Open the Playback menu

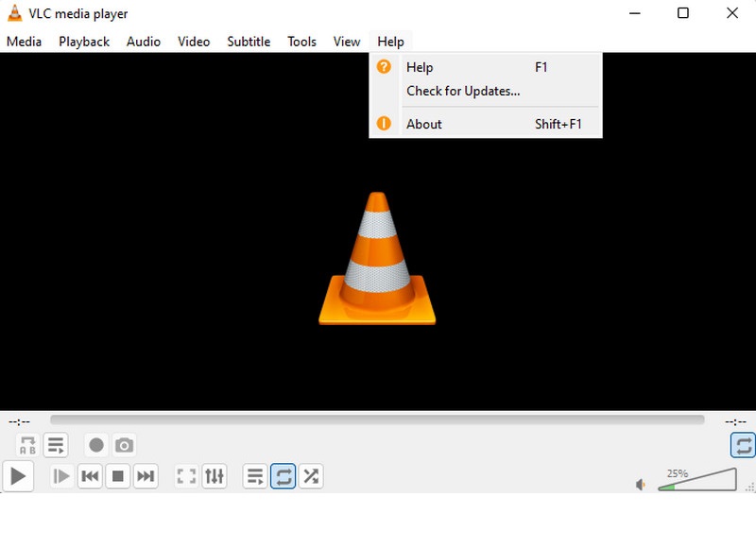point(84,42)
